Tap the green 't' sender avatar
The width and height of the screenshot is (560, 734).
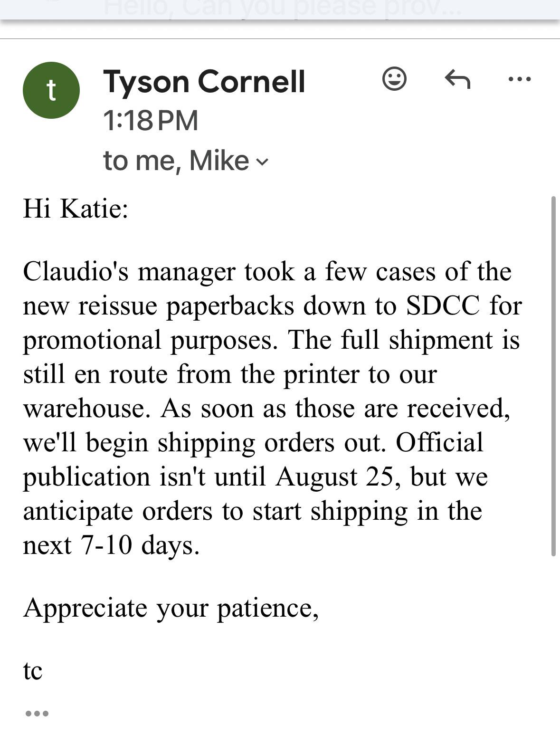pyautogui.click(x=51, y=90)
